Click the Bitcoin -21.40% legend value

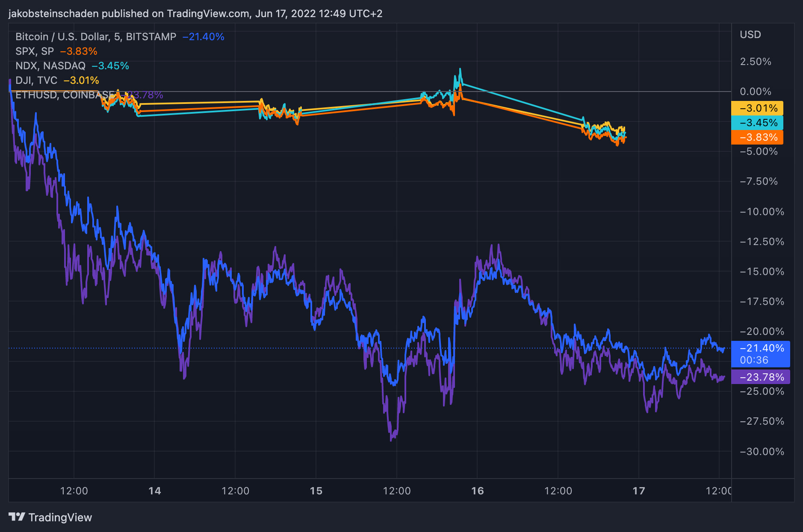click(x=204, y=37)
